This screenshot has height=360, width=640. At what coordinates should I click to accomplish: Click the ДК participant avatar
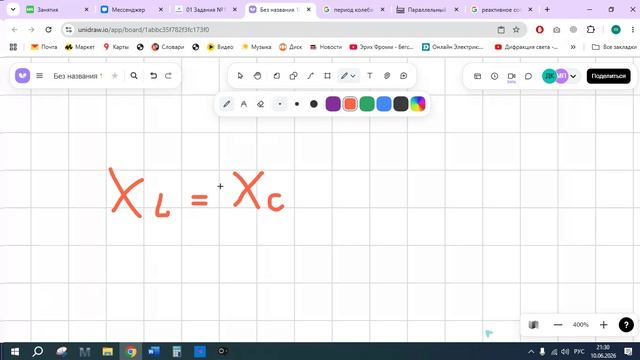point(549,76)
